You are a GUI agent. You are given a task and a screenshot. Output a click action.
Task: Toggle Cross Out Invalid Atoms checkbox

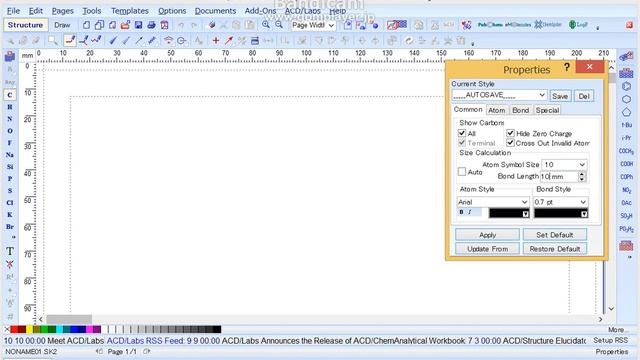click(x=510, y=143)
